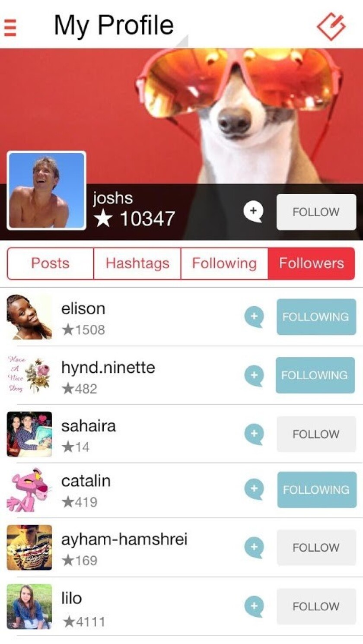Toggle FOLLOWING off for catalin
Screen dimensions: 363x644
(317, 489)
